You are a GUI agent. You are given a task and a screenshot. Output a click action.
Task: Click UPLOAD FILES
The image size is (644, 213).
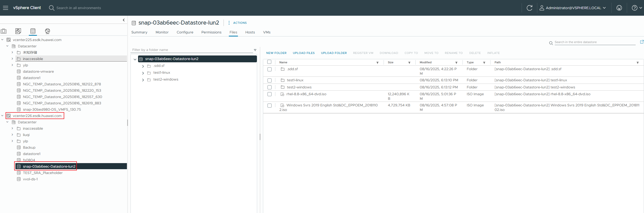(304, 53)
